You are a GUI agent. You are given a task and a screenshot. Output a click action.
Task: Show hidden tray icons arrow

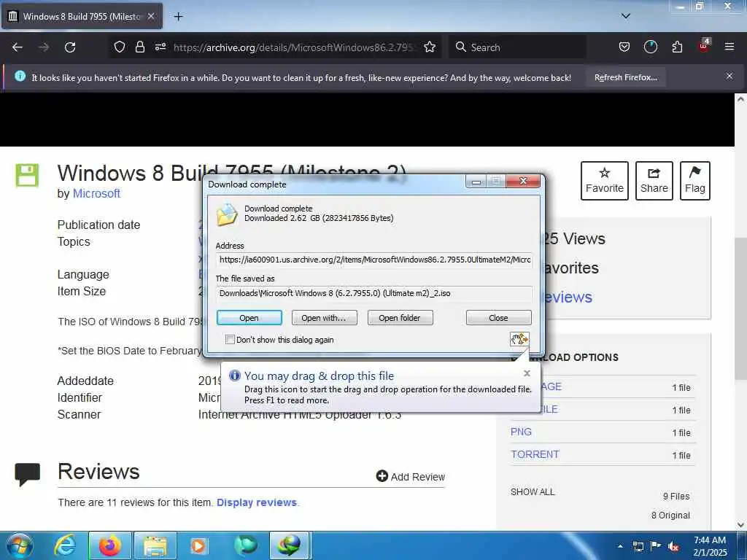point(620,546)
